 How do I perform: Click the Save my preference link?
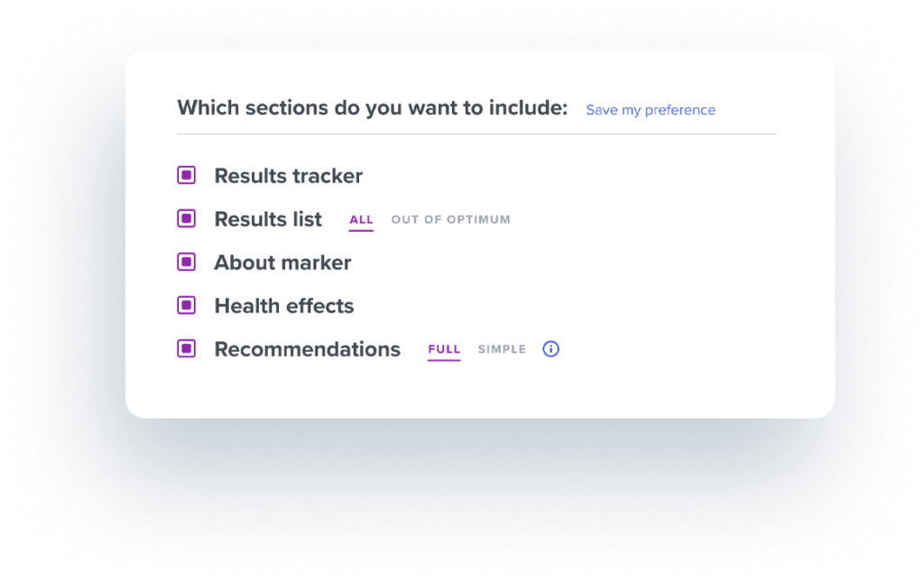[651, 110]
